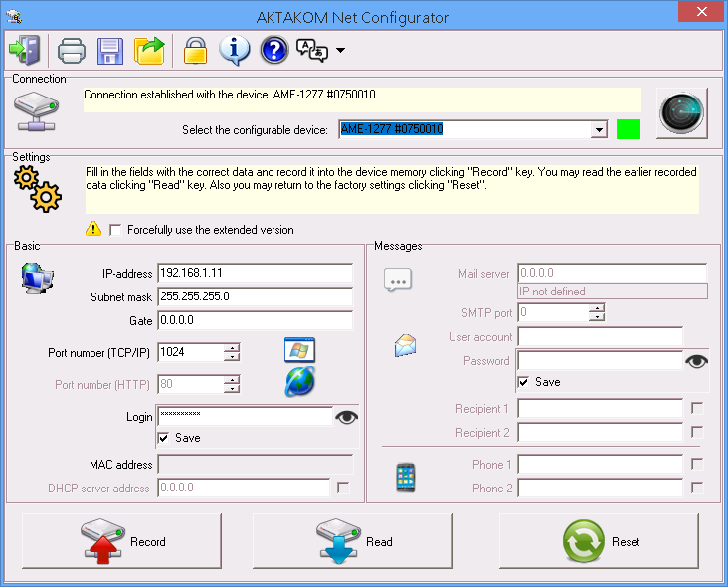
Task: Click the MAC address field
Action: click(255, 464)
